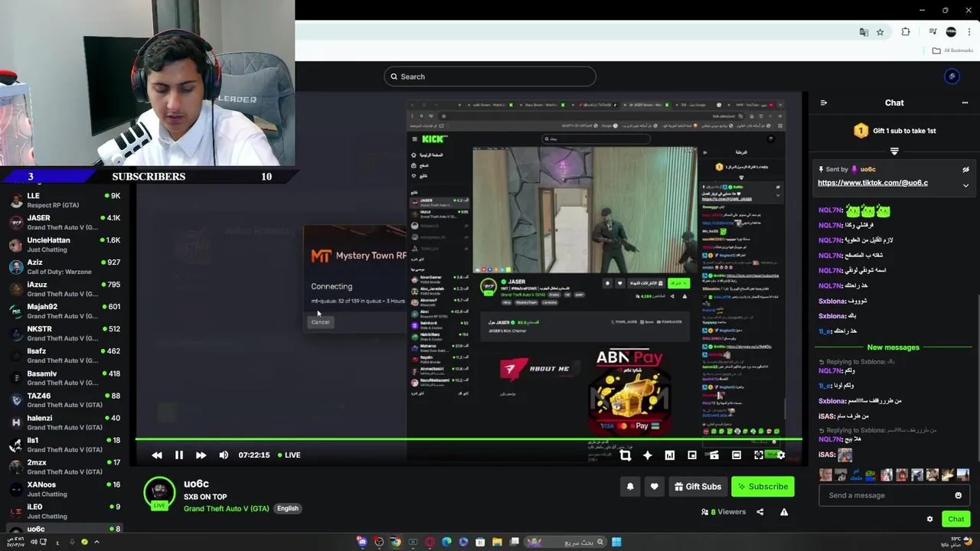Viewport: 980px width, 551px height.
Task: Expand the gift leaderboard down arrow
Action: click(894, 151)
